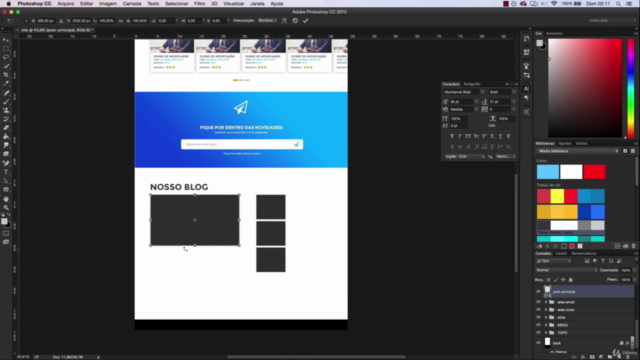640x360 pixels.
Task: Select the Pen tool
Action: click(6, 163)
